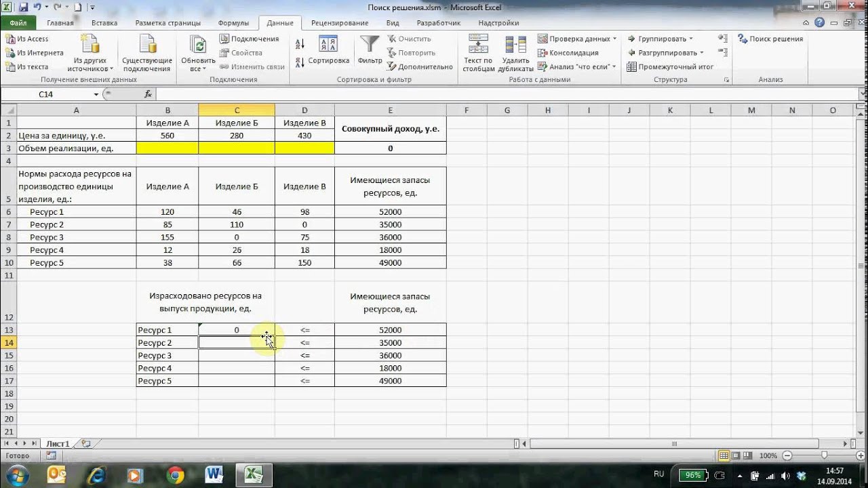
Task: Click Дополнительно advanced filter
Action: pyautogui.click(x=420, y=66)
